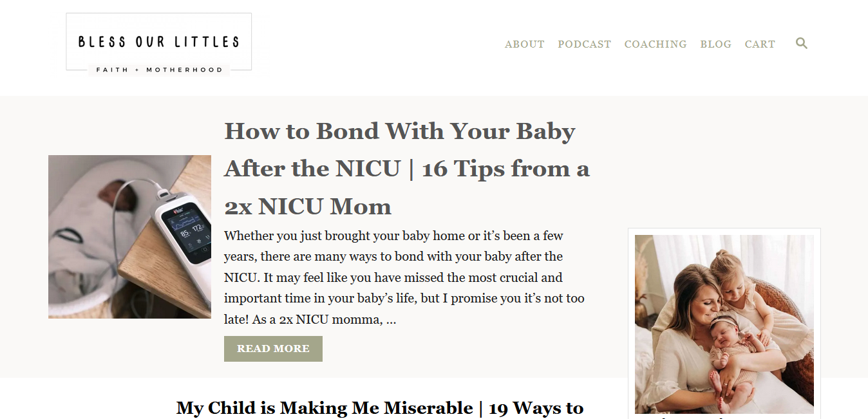Open the "How to Bond With Your Baby" headline
The width and height of the screenshot is (868, 419).
pos(399,131)
